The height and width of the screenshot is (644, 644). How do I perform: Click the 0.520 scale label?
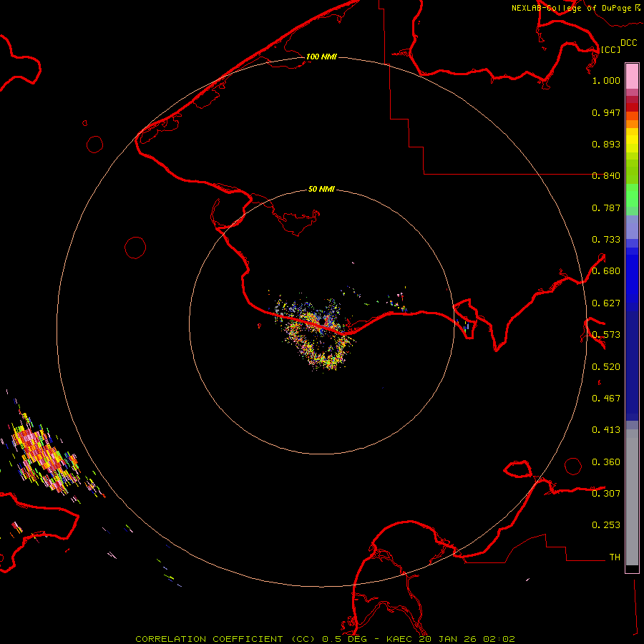606,367
